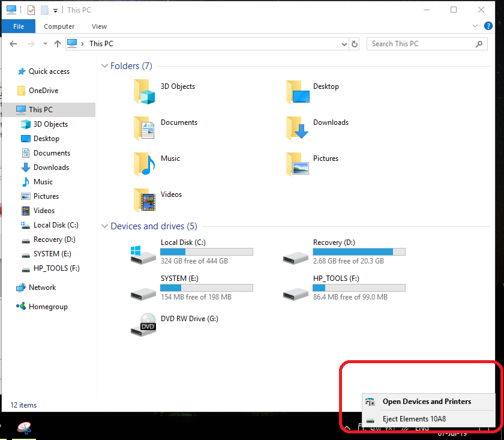Collapse the Devices and drives (5) section
The width and height of the screenshot is (504, 440).
(104, 226)
